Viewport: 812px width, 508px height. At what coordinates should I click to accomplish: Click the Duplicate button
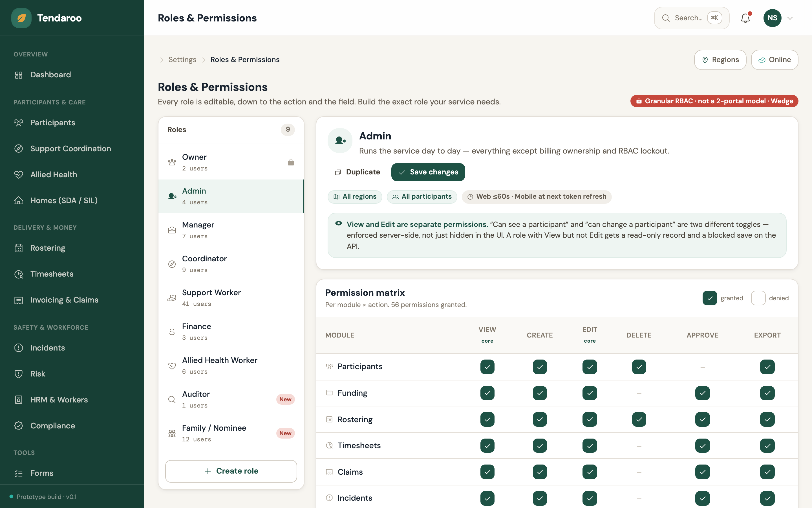(357, 172)
